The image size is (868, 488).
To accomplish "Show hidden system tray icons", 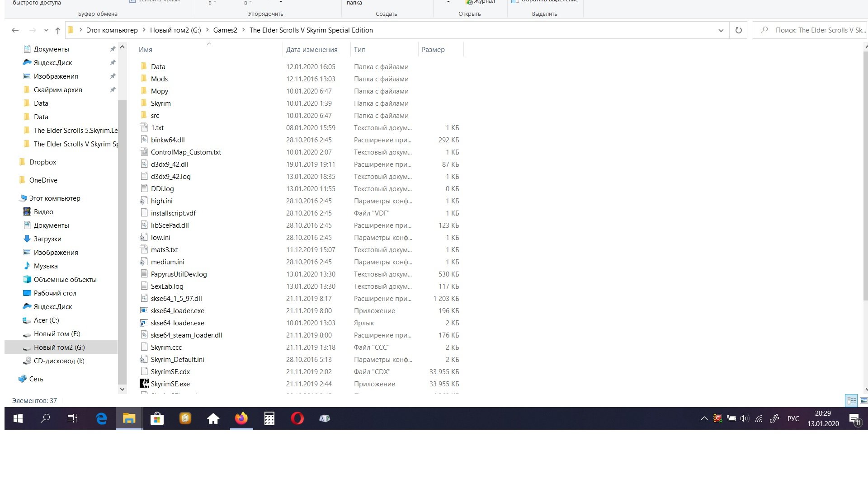I will click(704, 418).
